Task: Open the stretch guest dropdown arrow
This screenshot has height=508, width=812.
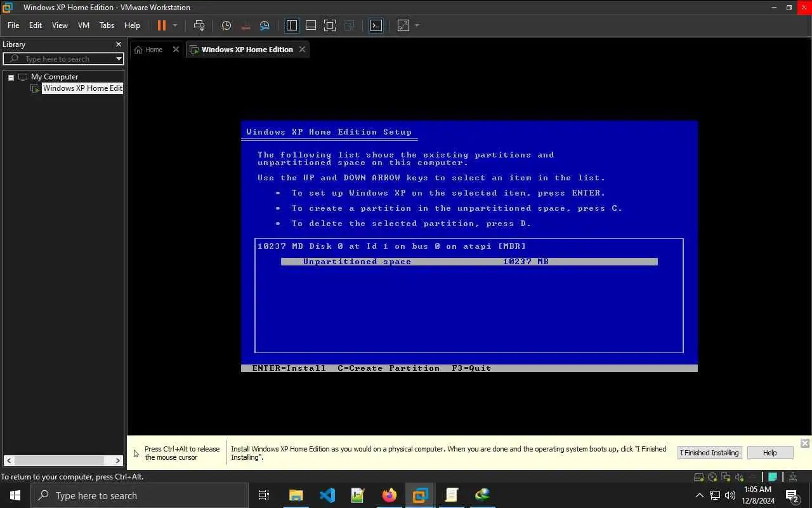Action: [417, 25]
